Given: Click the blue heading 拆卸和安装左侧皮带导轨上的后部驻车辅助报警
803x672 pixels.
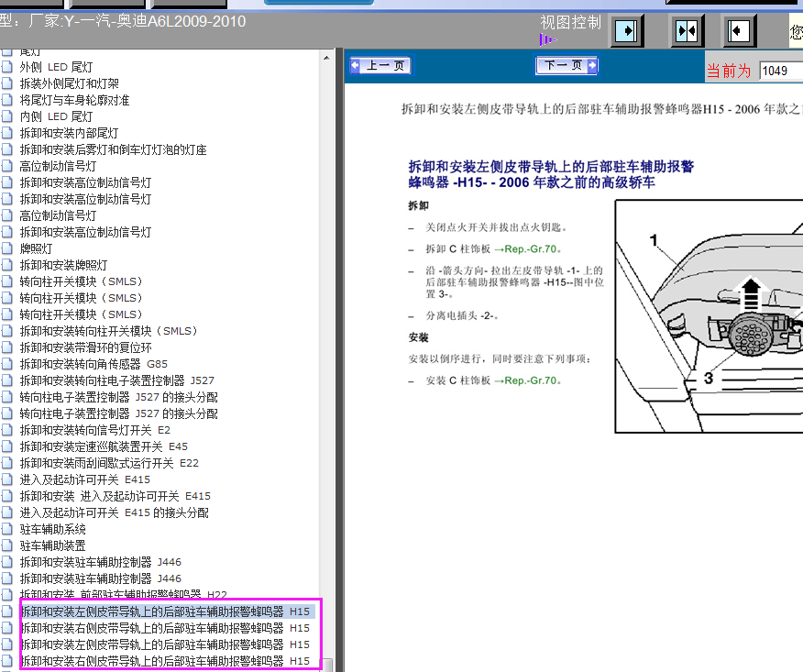Looking at the screenshot, I should tap(551, 167).
